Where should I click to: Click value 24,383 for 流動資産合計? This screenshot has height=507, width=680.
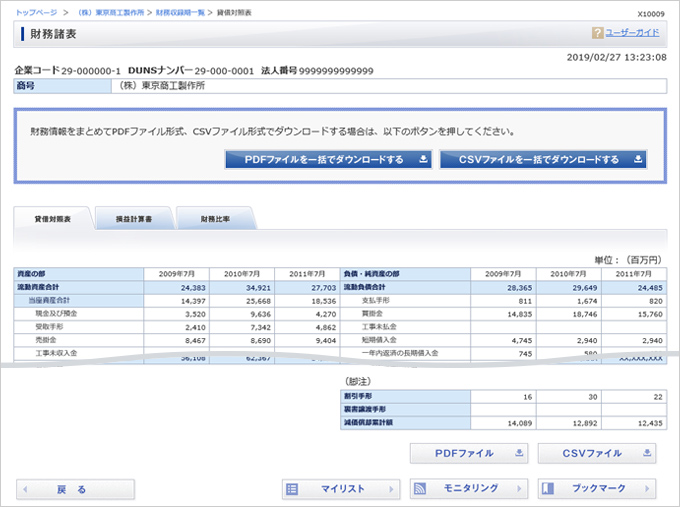[x=193, y=288]
